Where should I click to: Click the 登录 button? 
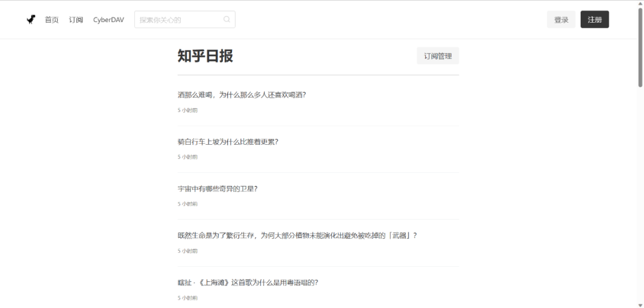tap(561, 19)
